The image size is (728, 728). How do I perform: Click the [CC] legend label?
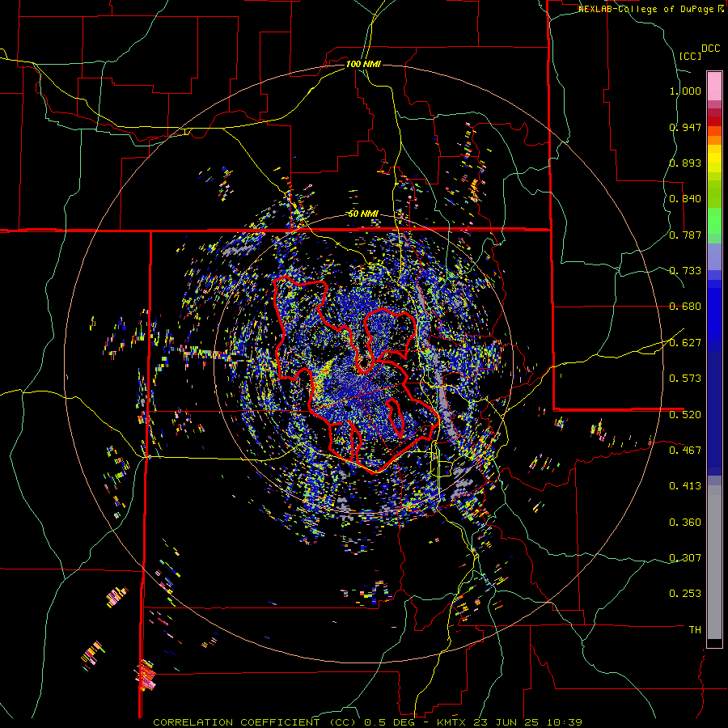tap(690, 56)
